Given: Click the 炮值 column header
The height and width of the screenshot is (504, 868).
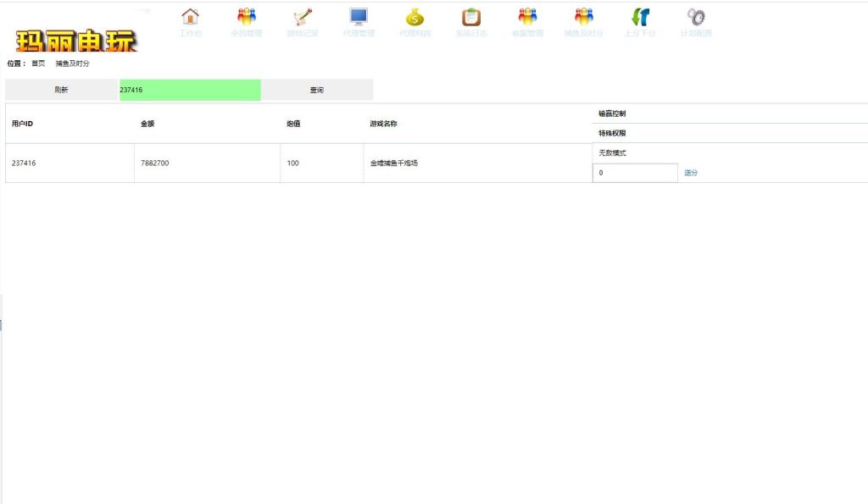Looking at the screenshot, I should point(293,124).
